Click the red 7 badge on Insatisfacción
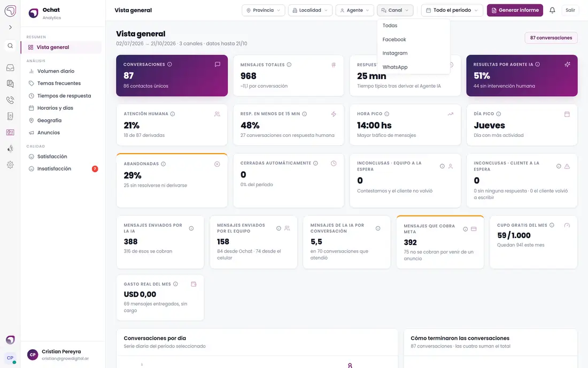The image size is (588, 368). [95, 169]
